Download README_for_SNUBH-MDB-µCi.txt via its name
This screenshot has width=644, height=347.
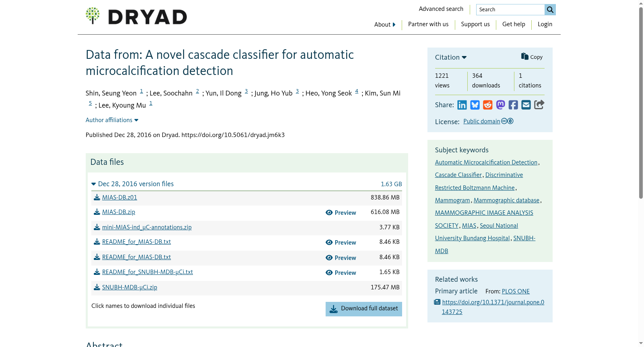click(147, 272)
